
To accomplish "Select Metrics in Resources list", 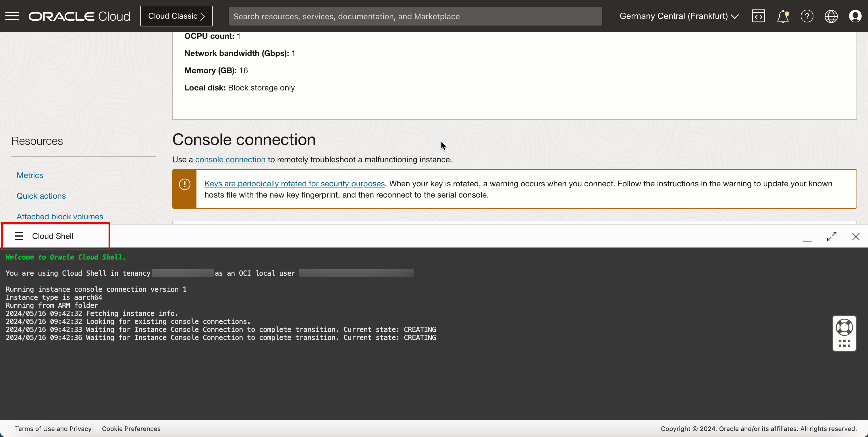I will (30, 175).
